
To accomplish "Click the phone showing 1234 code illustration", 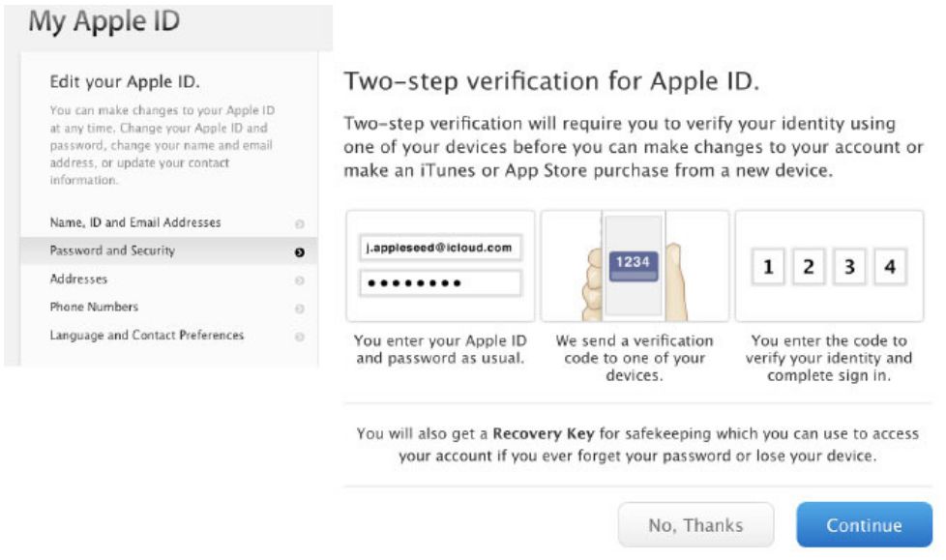I will coord(634,266).
